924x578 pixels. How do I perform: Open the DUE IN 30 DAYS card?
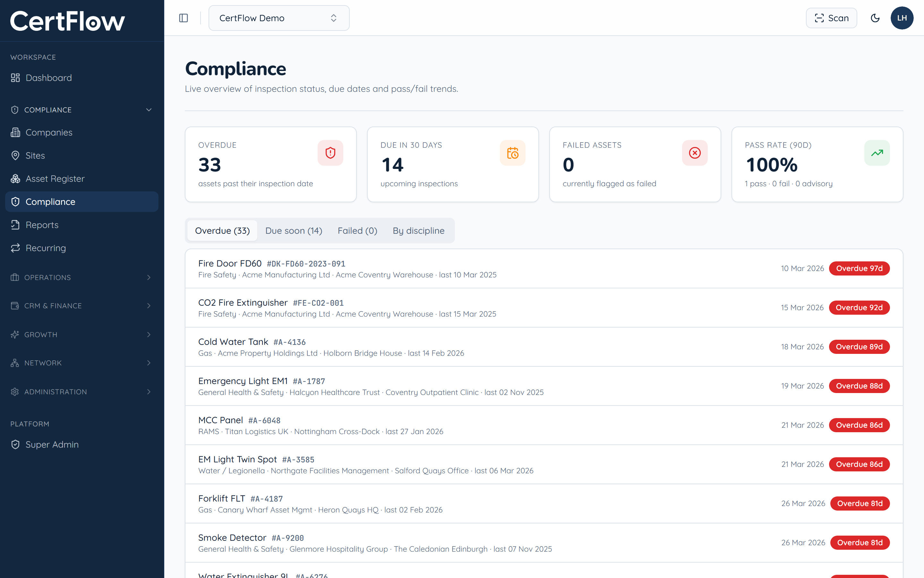tap(453, 164)
